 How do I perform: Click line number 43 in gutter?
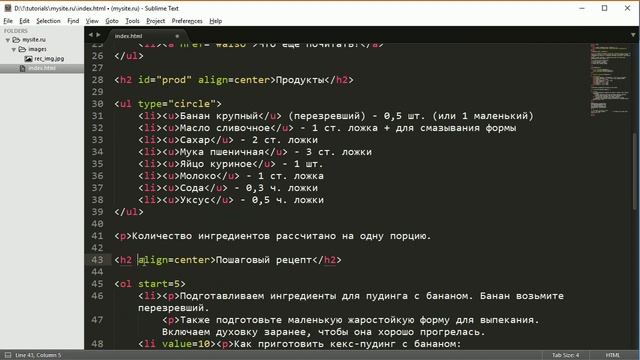pyautogui.click(x=98, y=260)
